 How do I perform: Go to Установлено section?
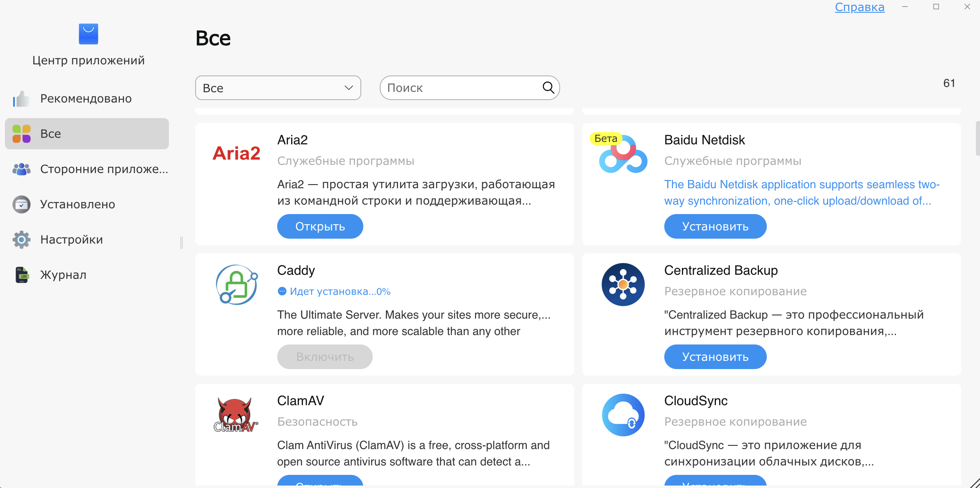click(77, 204)
